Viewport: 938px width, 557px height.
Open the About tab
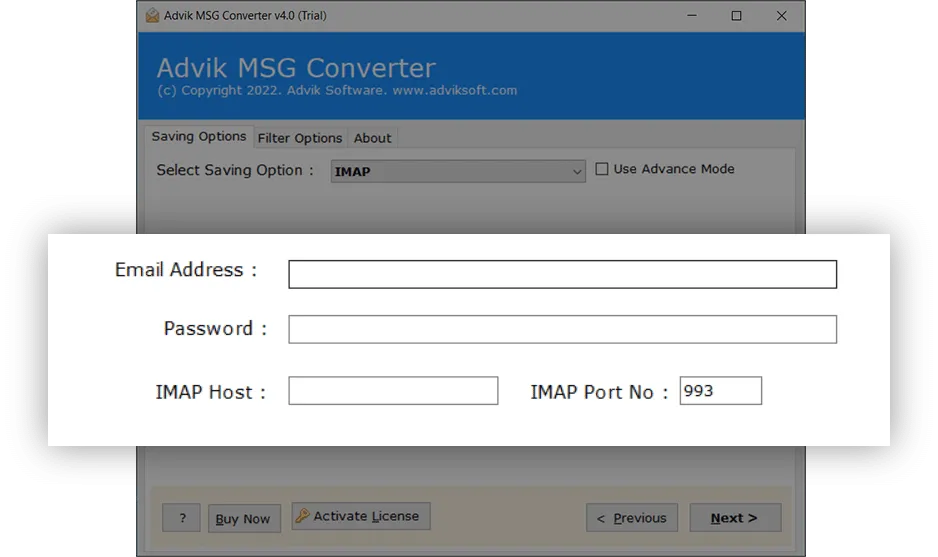[x=372, y=138]
